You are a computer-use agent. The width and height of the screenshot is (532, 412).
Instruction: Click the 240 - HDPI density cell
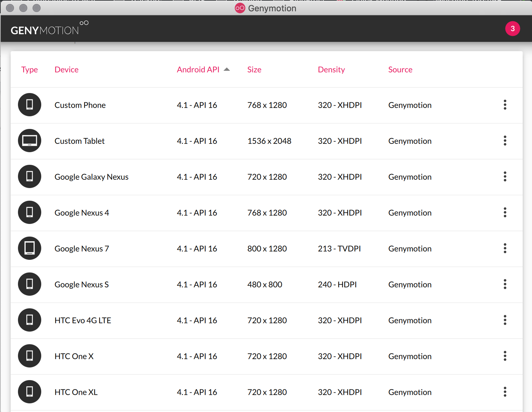click(337, 284)
